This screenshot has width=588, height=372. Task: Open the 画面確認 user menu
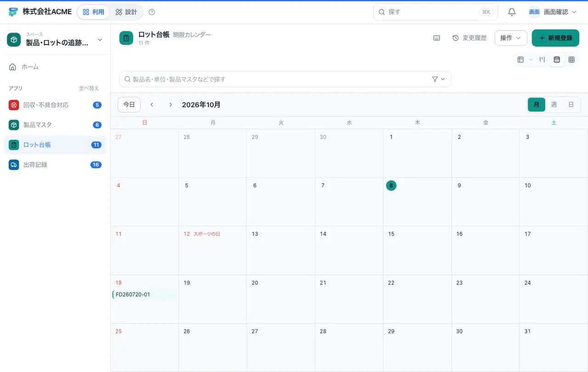[x=553, y=12]
